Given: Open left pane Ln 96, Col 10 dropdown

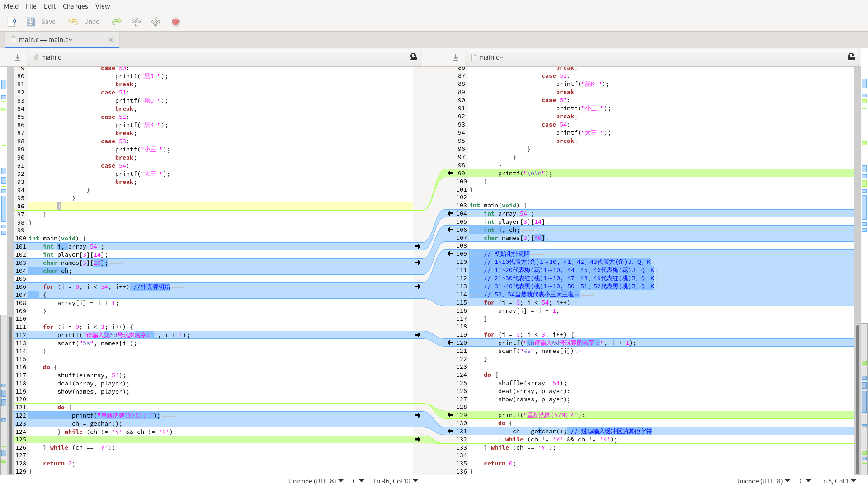Looking at the screenshot, I should (396, 481).
